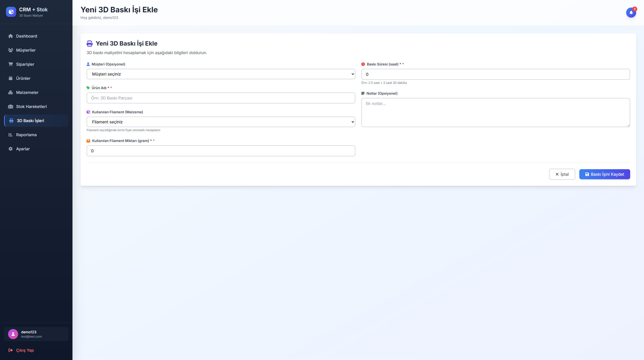Click the Malzemeler cubes icon
The image size is (644, 360).
(11, 92)
